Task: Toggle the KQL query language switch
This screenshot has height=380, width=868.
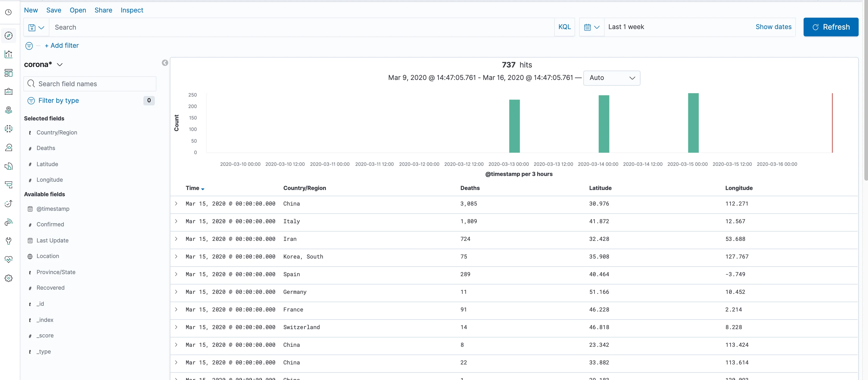Action: [x=564, y=27]
